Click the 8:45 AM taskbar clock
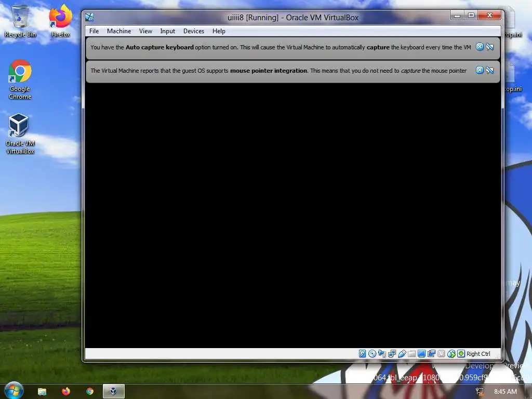 pos(505,392)
